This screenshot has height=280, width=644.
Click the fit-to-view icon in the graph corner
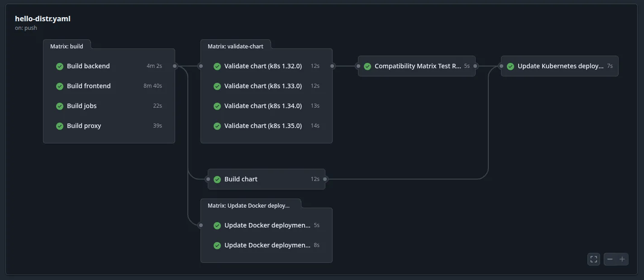click(x=593, y=259)
